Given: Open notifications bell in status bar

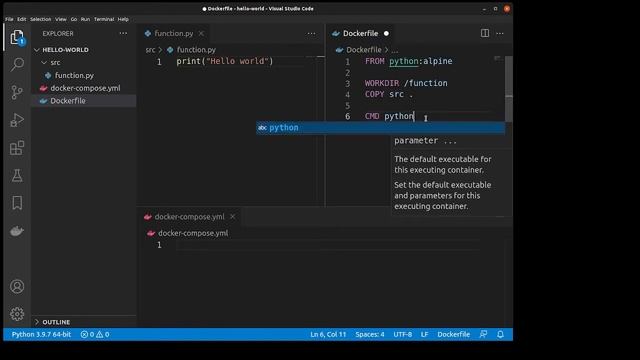Looking at the screenshot, I should tap(500, 334).
